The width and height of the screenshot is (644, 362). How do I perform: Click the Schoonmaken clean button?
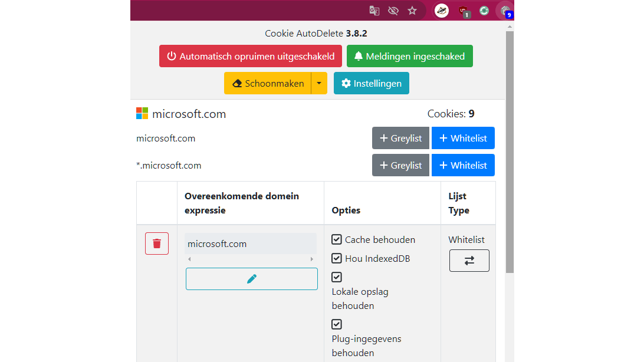(x=268, y=83)
